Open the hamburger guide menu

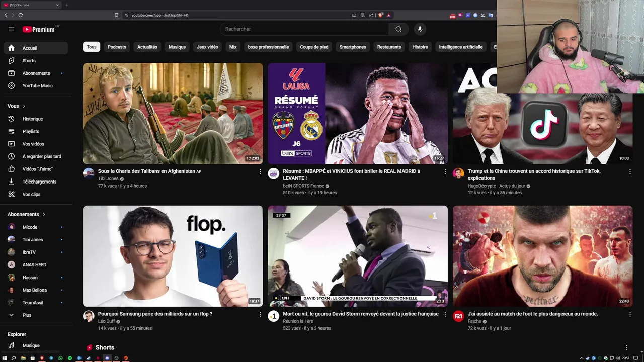pyautogui.click(x=11, y=29)
